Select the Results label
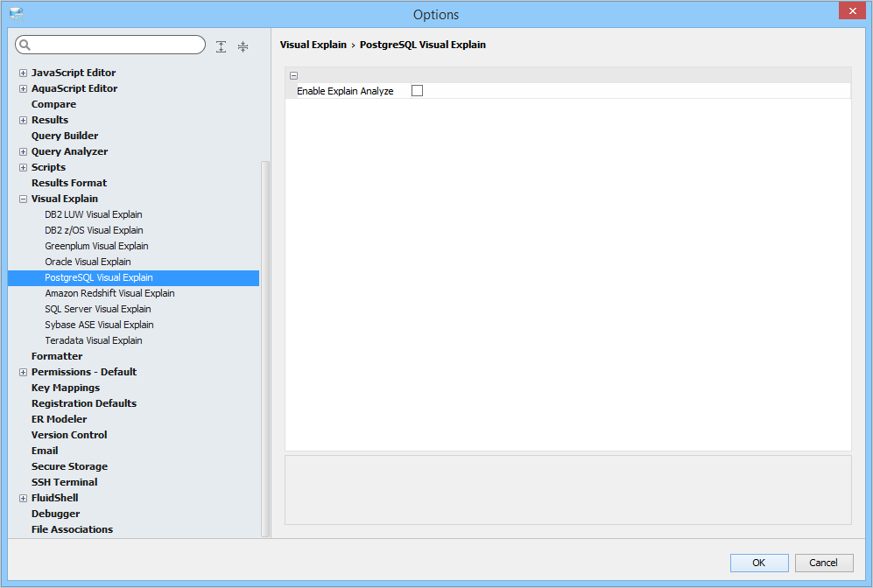Image resolution: width=873 pixels, height=588 pixels. pyautogui.click(x=50, y=120)
